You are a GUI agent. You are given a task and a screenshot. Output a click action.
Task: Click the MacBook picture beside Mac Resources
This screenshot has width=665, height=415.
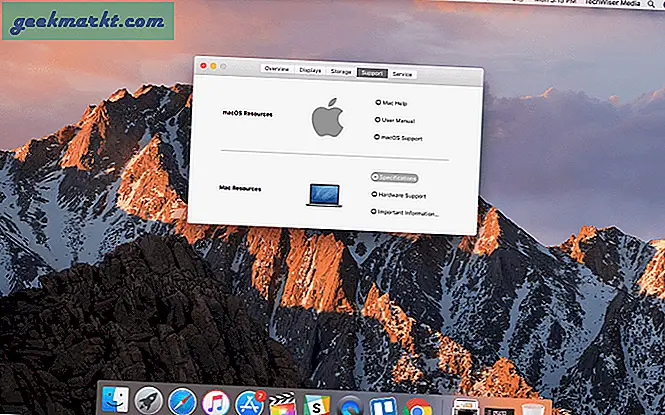324,195
